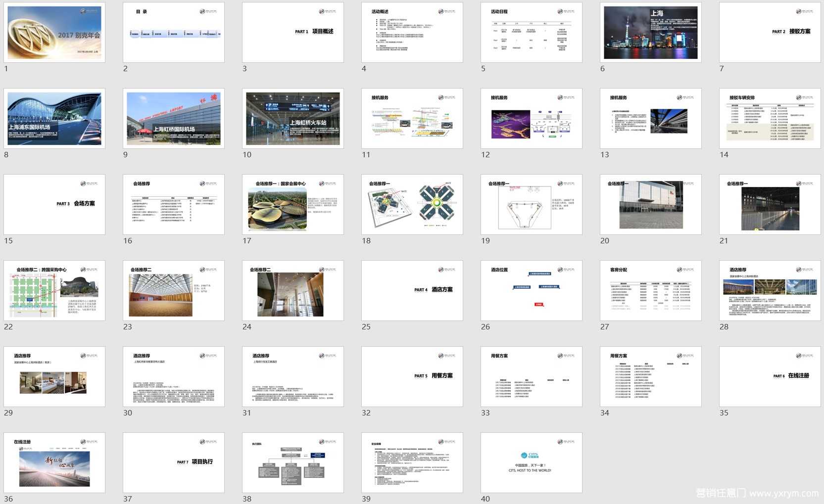Select slide 27 '客房分配' thumbnail
This screenshot has width=824, height=504.
[651, 290]
